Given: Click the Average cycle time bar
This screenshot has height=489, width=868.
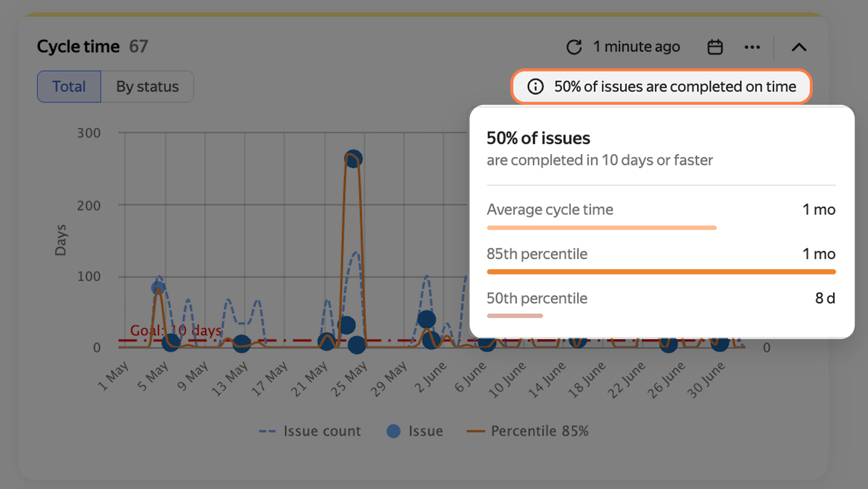Looking at the screenshot, I should pyautogui.click(x=602, y=228).
